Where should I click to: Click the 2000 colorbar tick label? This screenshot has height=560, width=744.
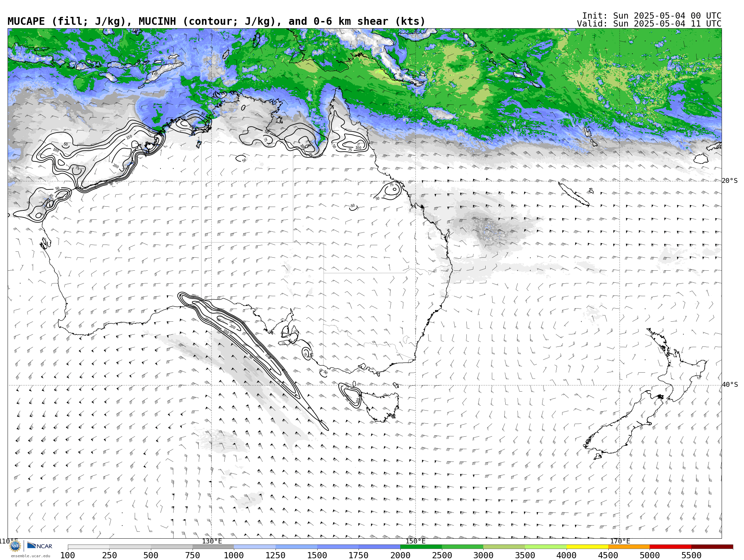pos(400,555)
